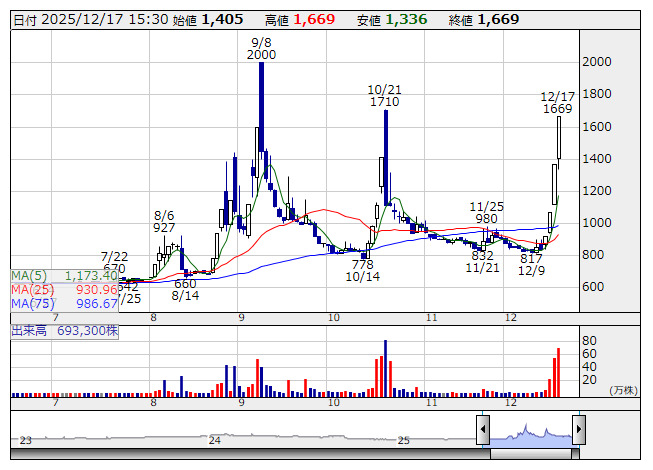Click the 11/25 980 high annotation
This screenshot has height=470, width=653.
486,212
